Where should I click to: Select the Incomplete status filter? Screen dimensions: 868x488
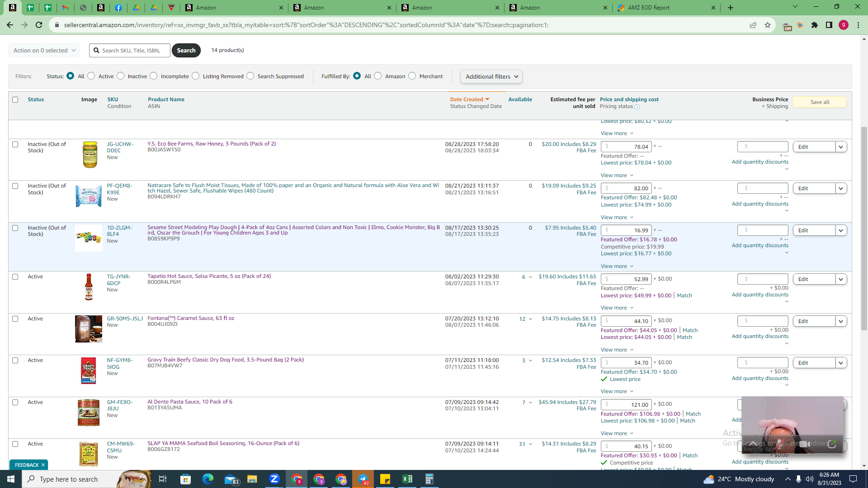pos(154,76)
